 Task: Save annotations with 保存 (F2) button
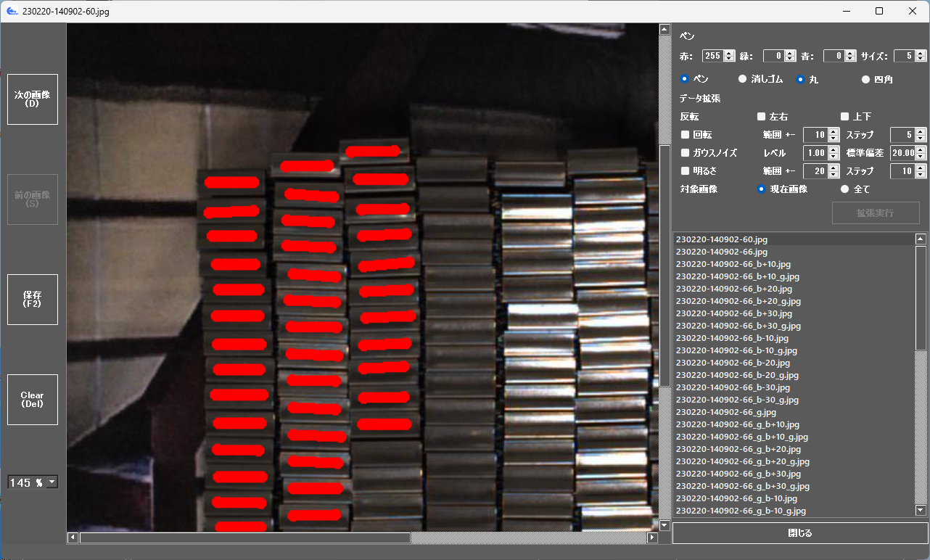click(x=33, y=300)
